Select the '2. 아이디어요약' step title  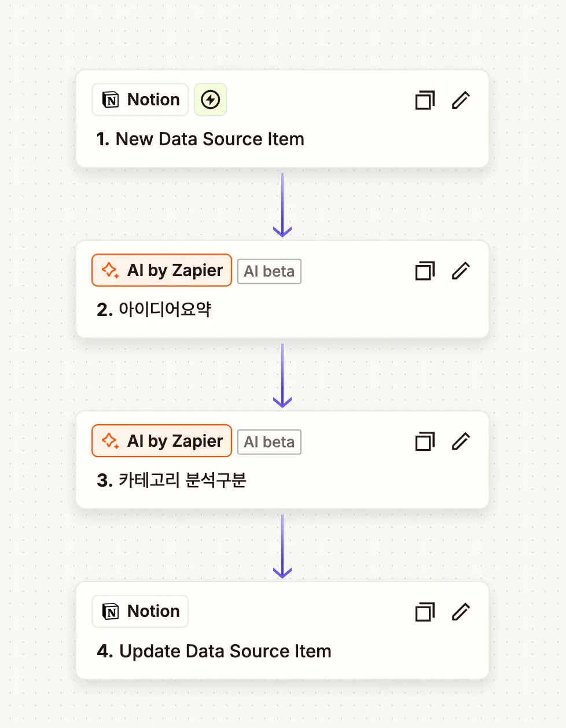154,310
